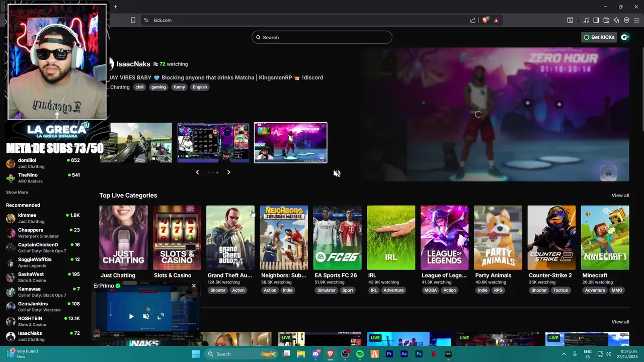Open the Brave Wallet icon
The width and height of the screenshot is (644, 362).
pos(606,20)
